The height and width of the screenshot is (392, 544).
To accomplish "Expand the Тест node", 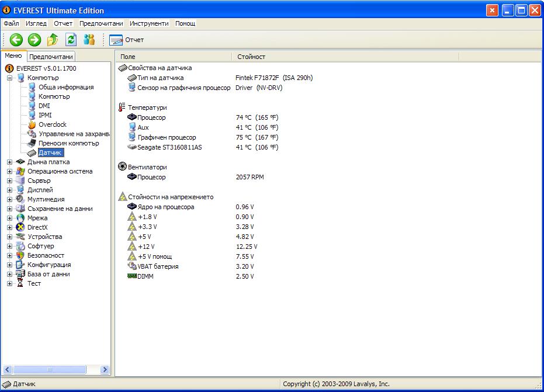I will (x=10, y=284).
